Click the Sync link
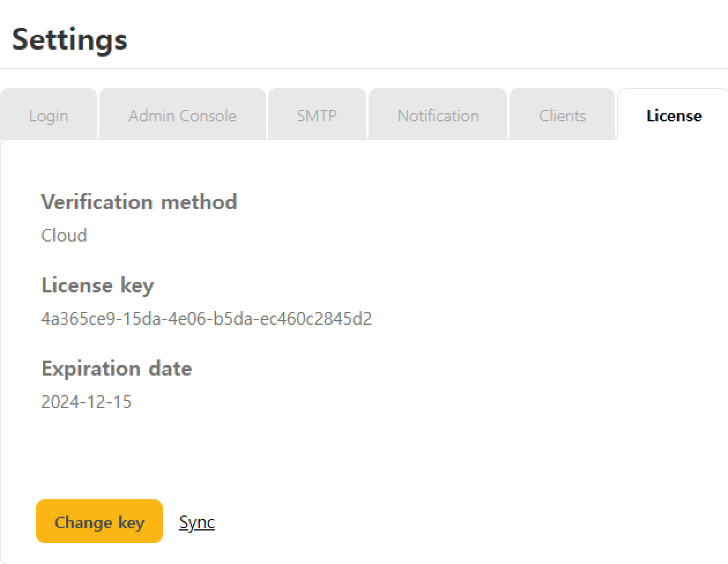 coord(197,522)
